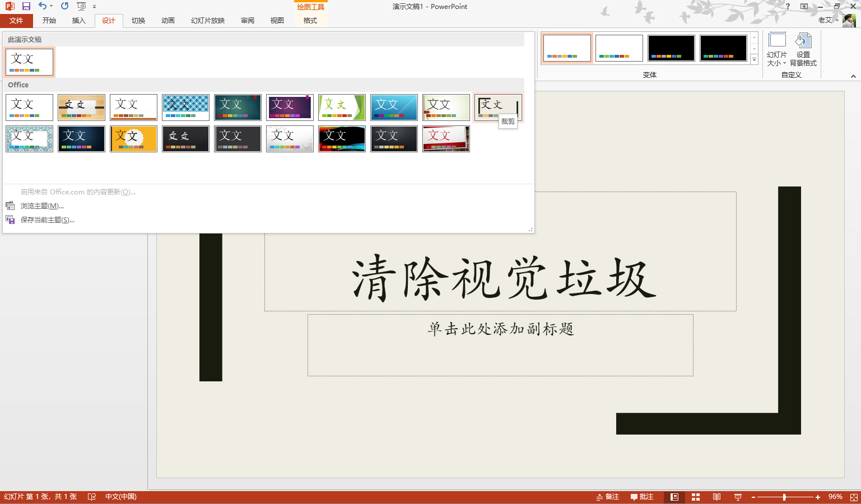Open the quick access toolbar customization menu
The image size is (861, 504).
click(94, 7)
